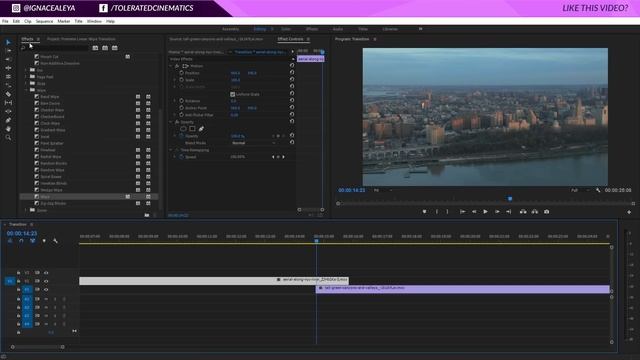The width and height of the screenshot is (640, 360).
Task: Switch to the Effect Controls tab
Action: [291, 39]
